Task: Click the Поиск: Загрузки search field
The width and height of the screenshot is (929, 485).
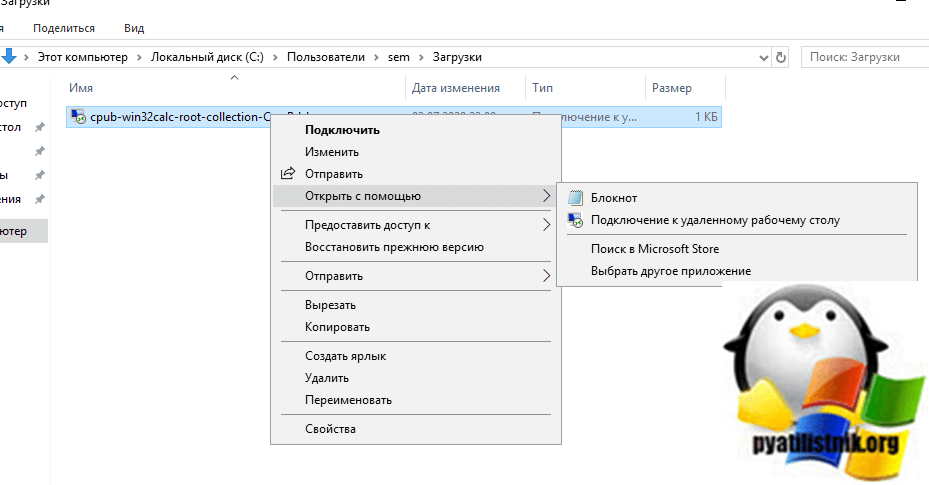Action: coord(860,58)
